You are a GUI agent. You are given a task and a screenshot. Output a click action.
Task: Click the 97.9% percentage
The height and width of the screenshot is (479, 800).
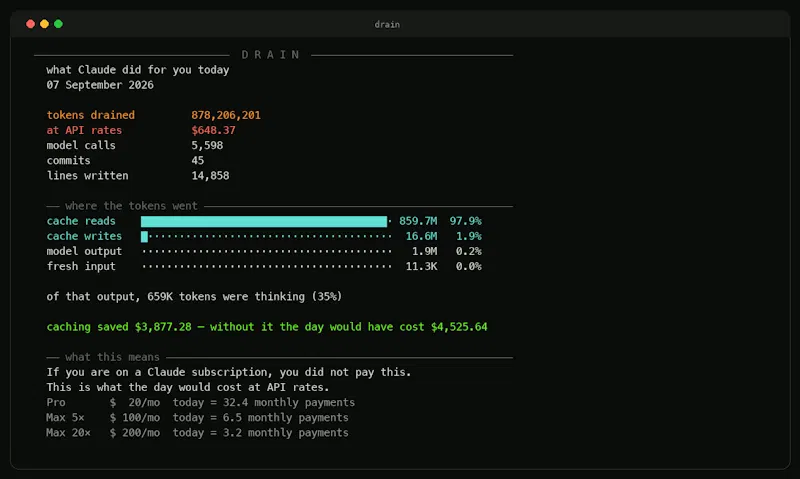(x=465, y=221)
